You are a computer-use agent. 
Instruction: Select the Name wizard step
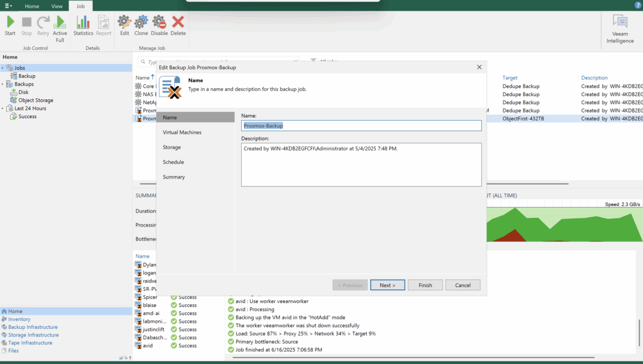[x=195, y=117]
